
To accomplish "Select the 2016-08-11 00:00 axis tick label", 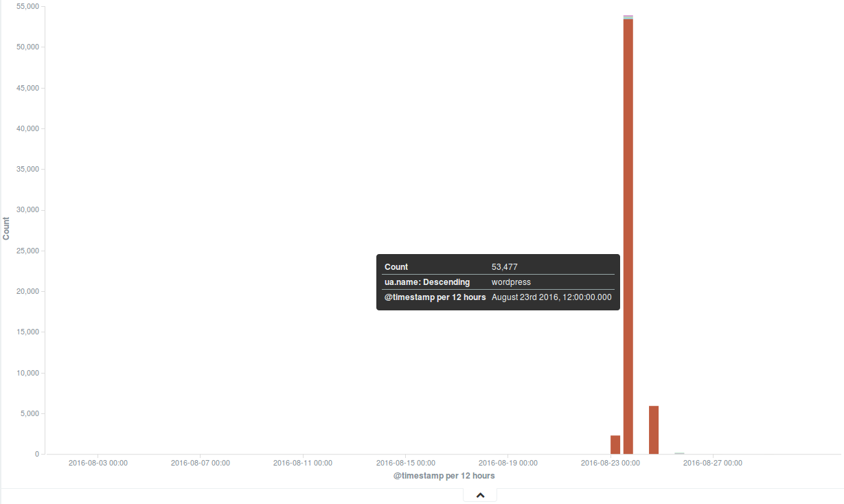I will click(303, 463).
